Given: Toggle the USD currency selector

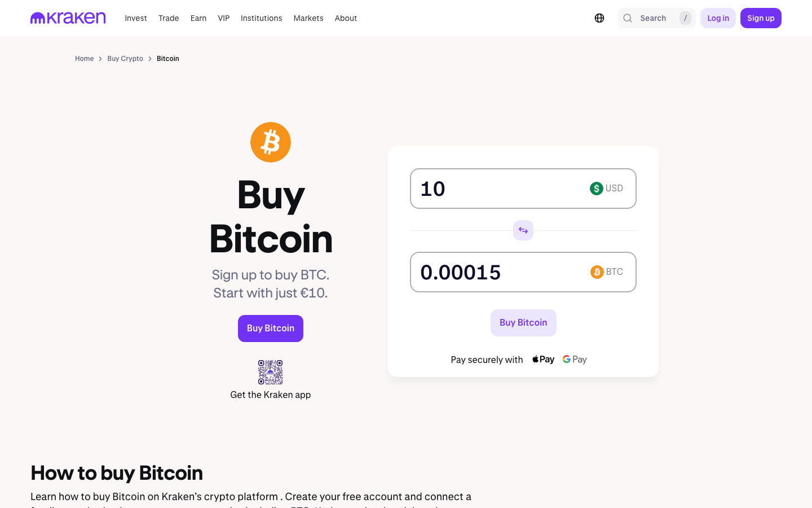Looking at the screenshot, I should tap(607, 188).
